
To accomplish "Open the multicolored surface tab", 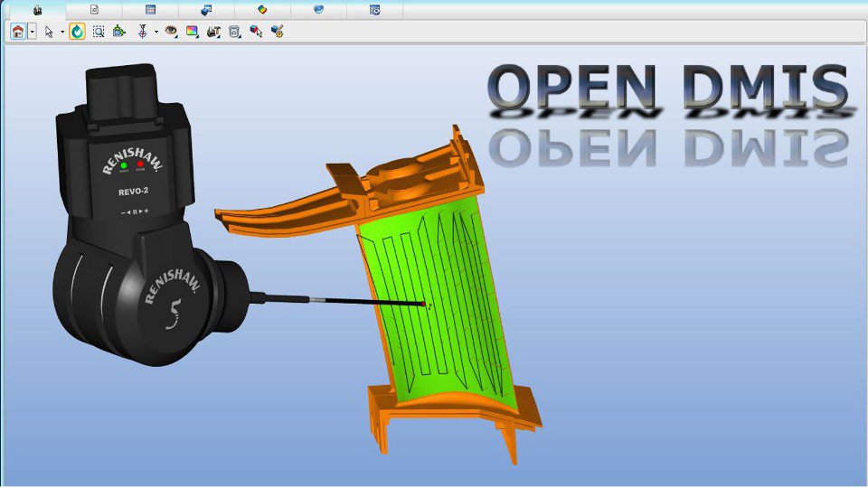I will (x=262, y=10).
